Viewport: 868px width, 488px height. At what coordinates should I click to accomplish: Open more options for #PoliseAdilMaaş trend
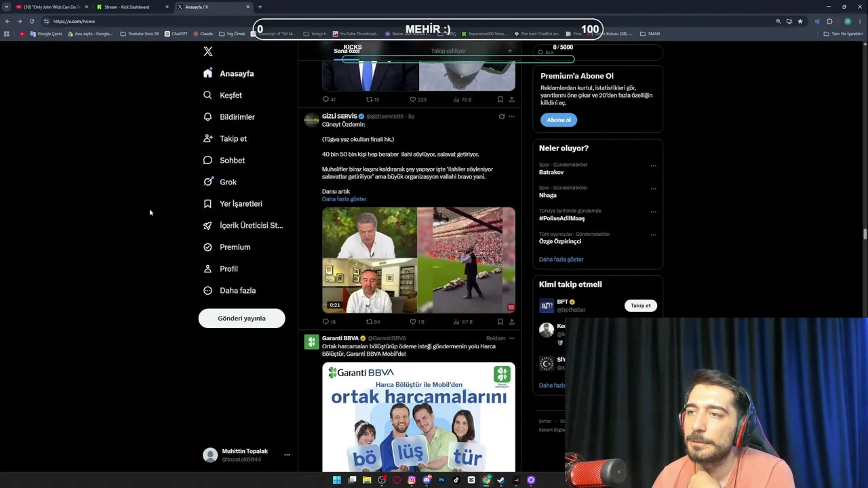[653, 211]
